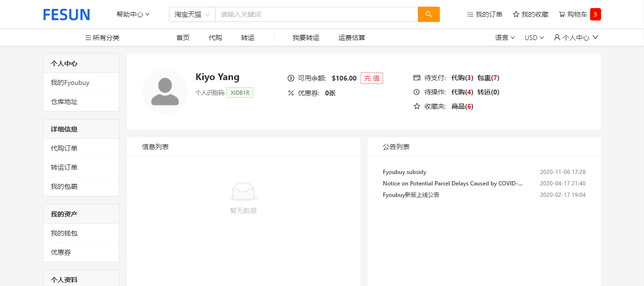The image size is (644, 286).
Task: Go to the 代购 navigation tab
Action: (x=215, y=38)
